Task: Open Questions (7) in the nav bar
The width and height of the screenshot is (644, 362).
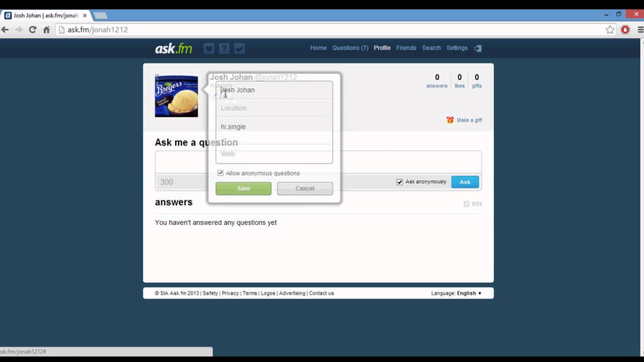Action: pyautogui.click(x=350, y=48)
